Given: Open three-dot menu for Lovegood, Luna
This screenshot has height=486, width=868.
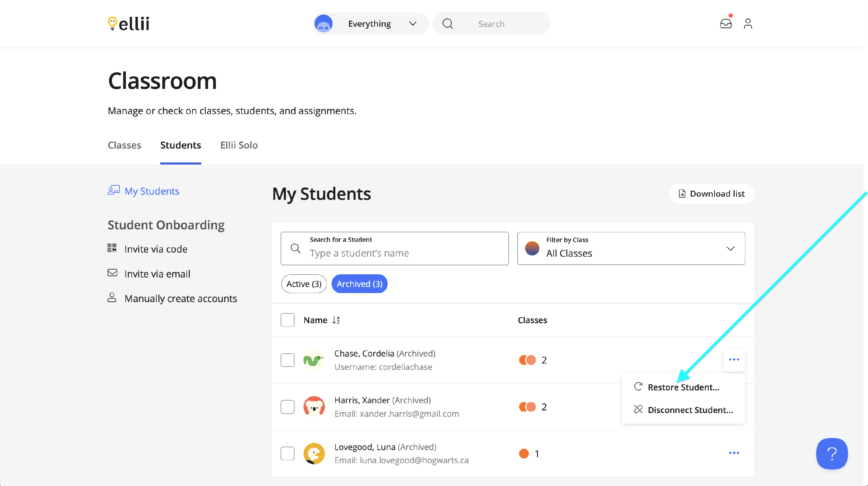Looking at the screenshot, I should coord(734,453).
